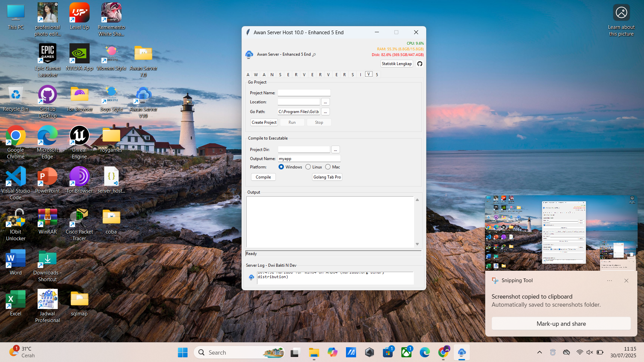Switch to the W tab
The width and height of the screenshot is (644, 362).
(256, 74)
